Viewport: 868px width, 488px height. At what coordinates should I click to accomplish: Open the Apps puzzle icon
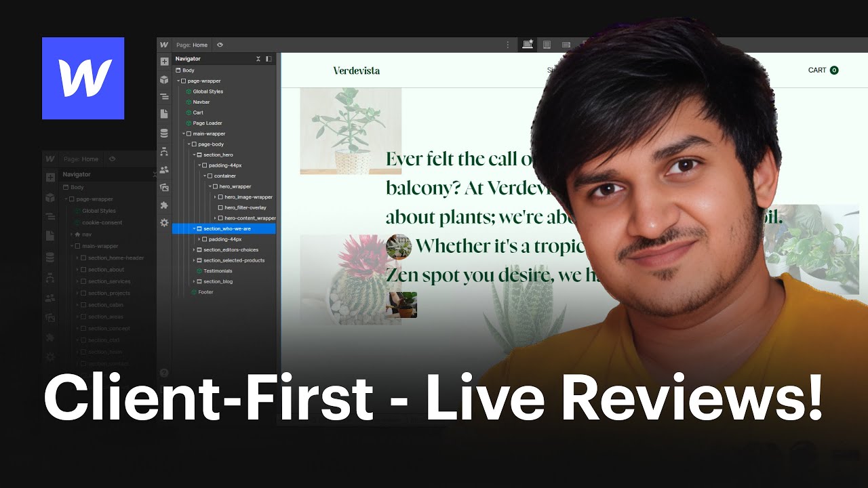tap(164, 205)
